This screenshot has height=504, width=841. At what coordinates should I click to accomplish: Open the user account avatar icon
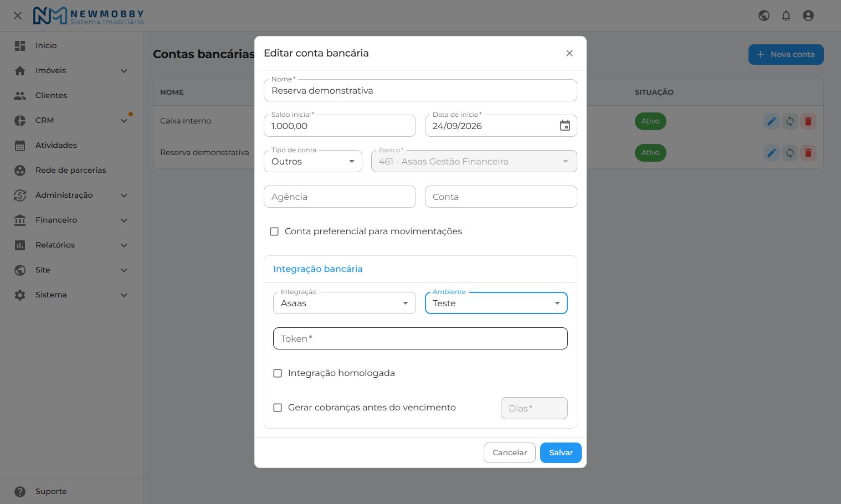tap(808, 16)
